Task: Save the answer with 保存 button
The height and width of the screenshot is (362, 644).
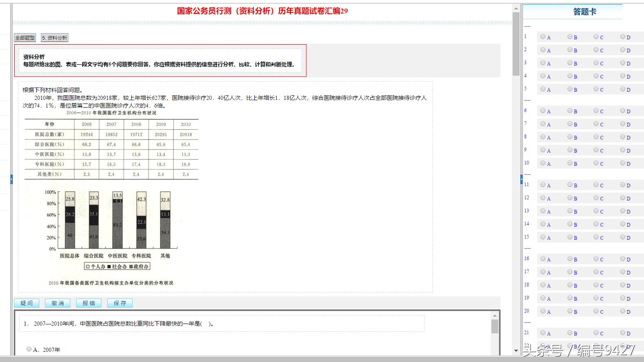Action: click(x=120, y=303)
